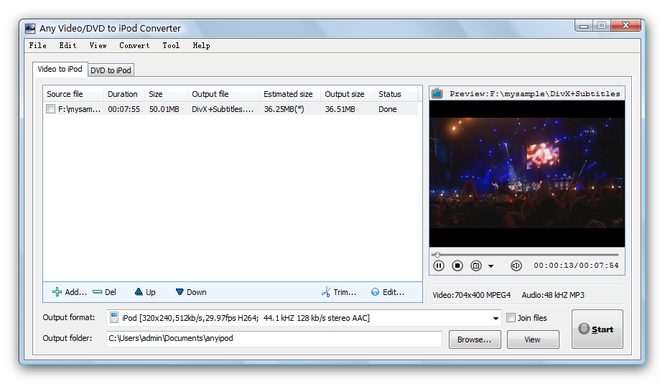Click the Done status cell
This screenshot has height=384, width=665.
point(388,109)
